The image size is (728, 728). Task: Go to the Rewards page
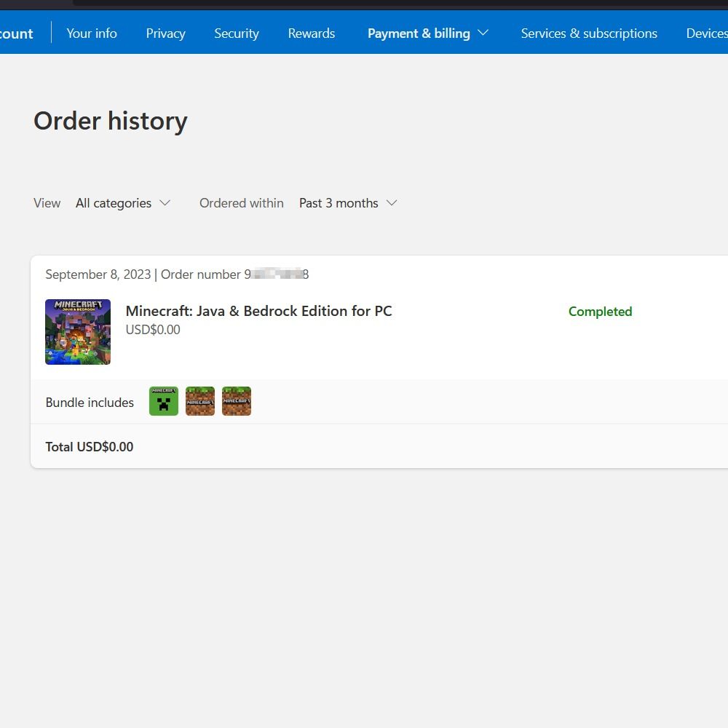point(311,33)
